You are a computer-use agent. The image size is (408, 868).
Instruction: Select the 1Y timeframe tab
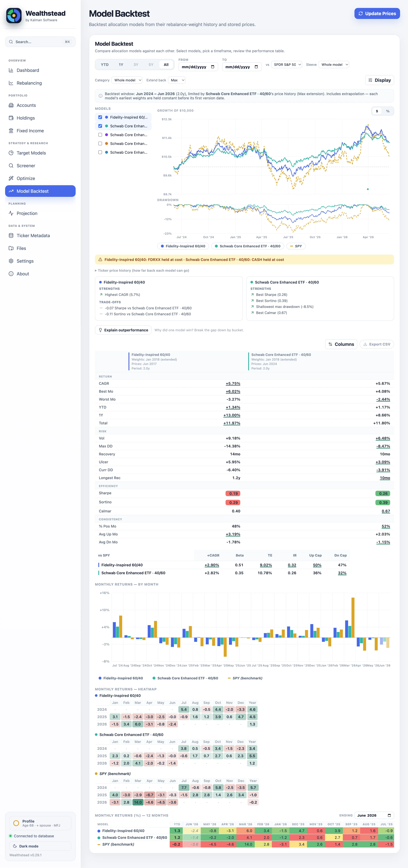[x=121, y=65]
